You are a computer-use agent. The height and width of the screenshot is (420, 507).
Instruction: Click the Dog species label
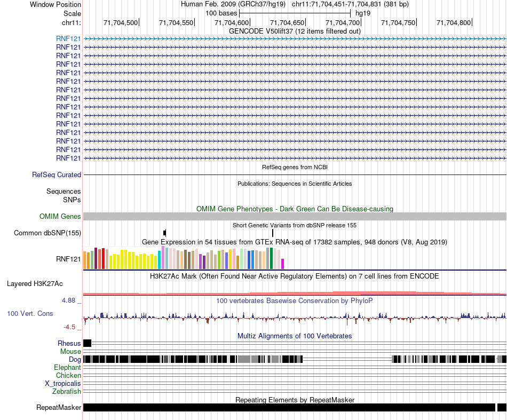coord(75,360)
